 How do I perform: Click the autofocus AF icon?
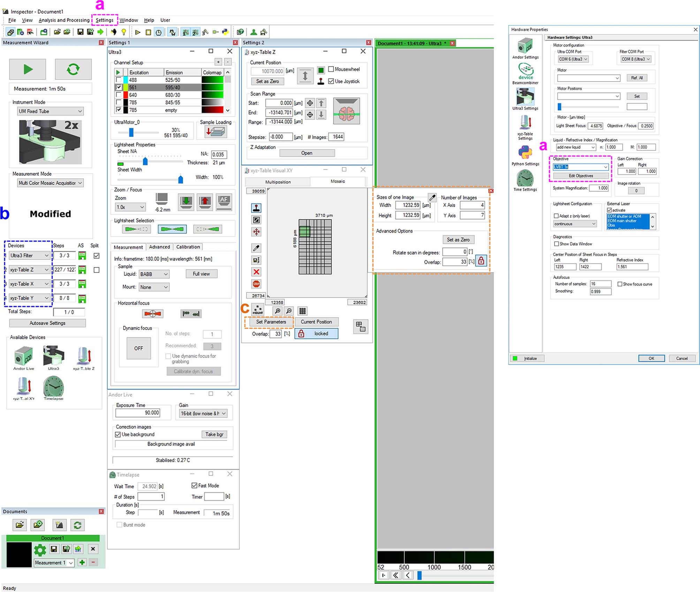[223, 201]
